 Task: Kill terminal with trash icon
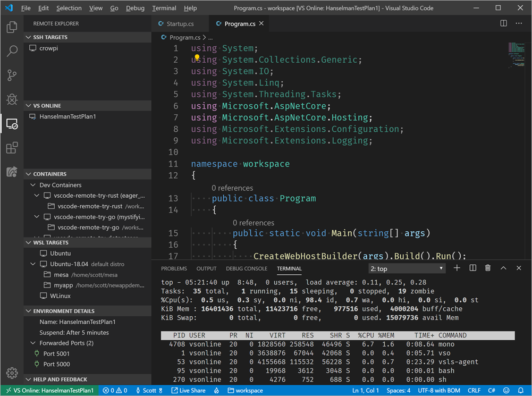(488, 268)
